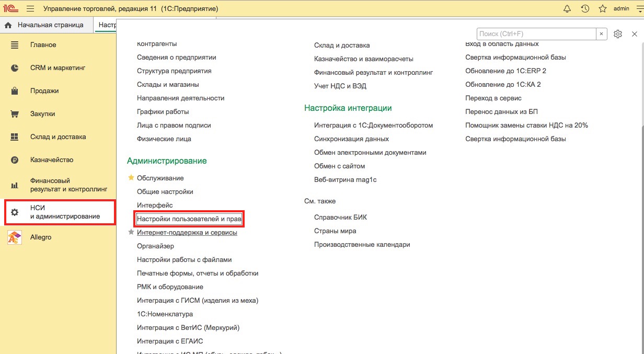Open Печатные формы, отчеты и обработки

[x=198, y=273]
